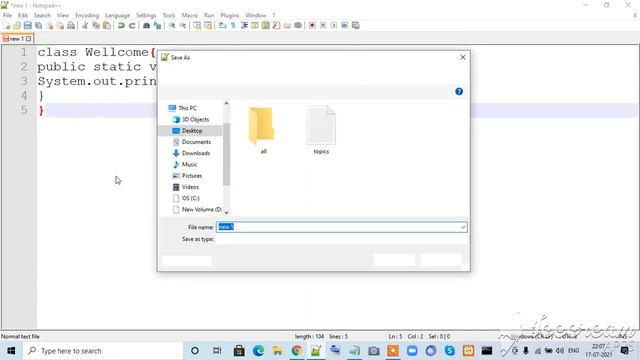
Task: Click the New file toolbar icon
Action: 7,25
